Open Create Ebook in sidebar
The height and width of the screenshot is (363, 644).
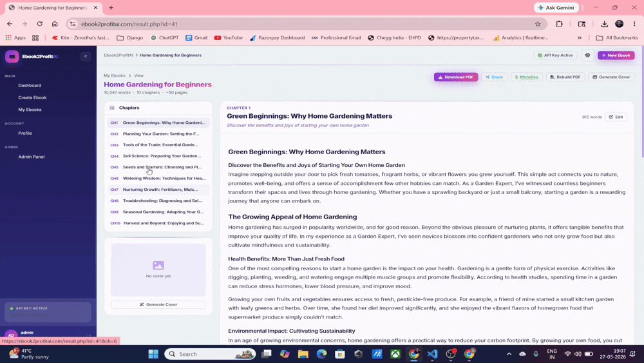click(x=32, y=97)
